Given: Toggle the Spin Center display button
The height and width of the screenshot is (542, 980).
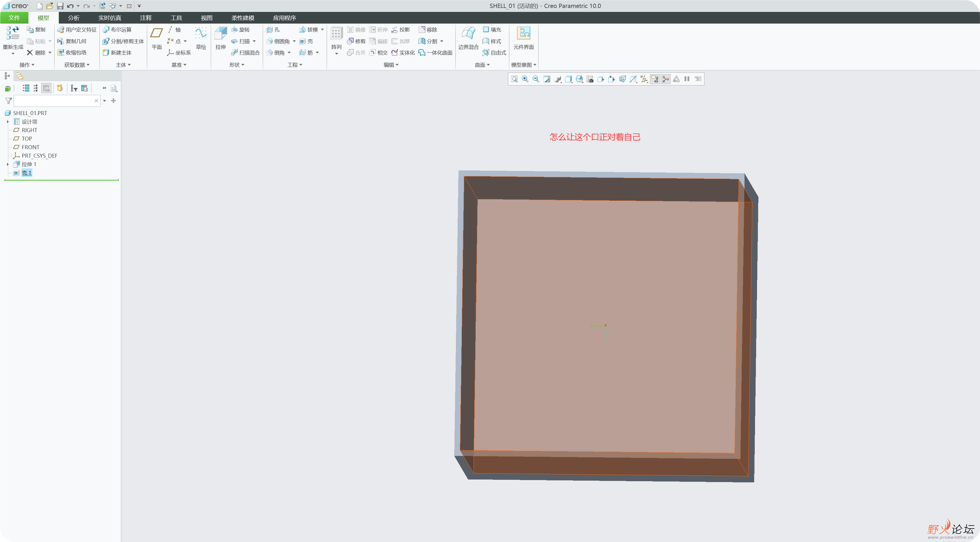Looking at the screenshot, I should (x=665, y=79).
